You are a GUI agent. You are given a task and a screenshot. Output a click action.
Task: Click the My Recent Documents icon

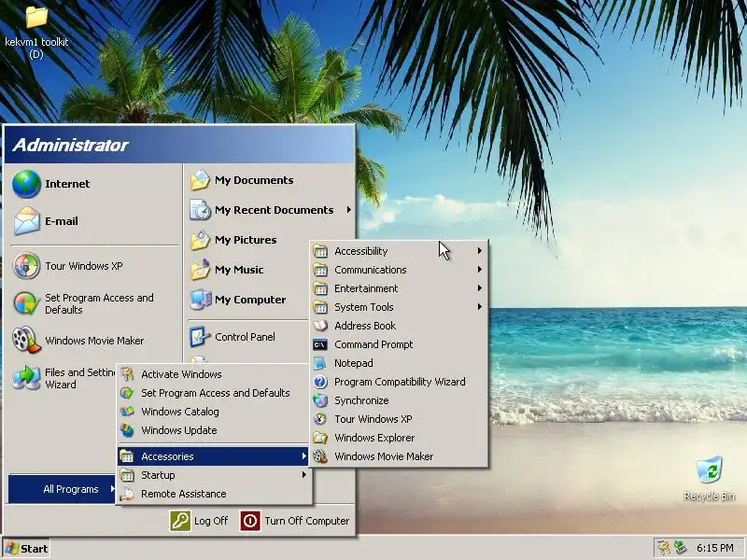pyautogui.click(x=200, y=210)
